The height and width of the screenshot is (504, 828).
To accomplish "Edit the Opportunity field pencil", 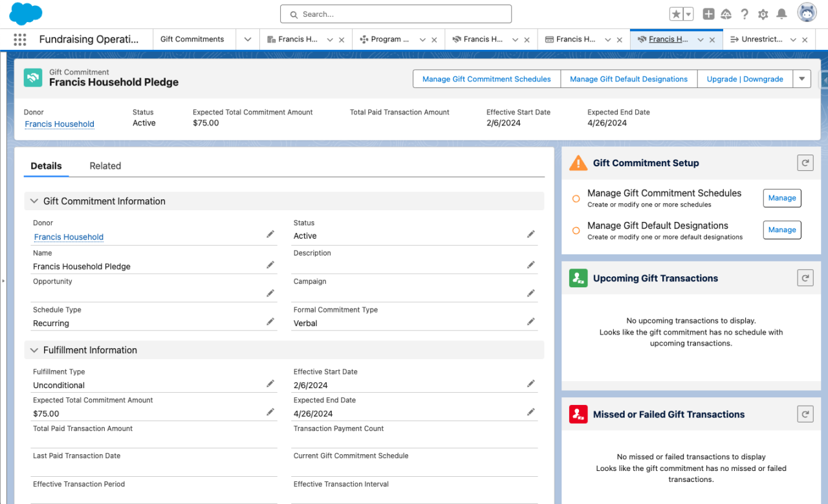I will (270, 293).
